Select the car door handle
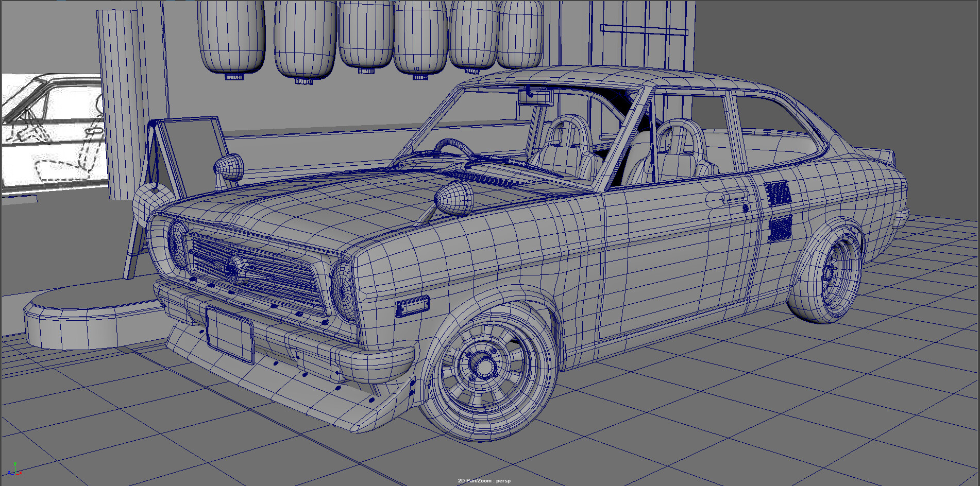 tap(734, 197)
